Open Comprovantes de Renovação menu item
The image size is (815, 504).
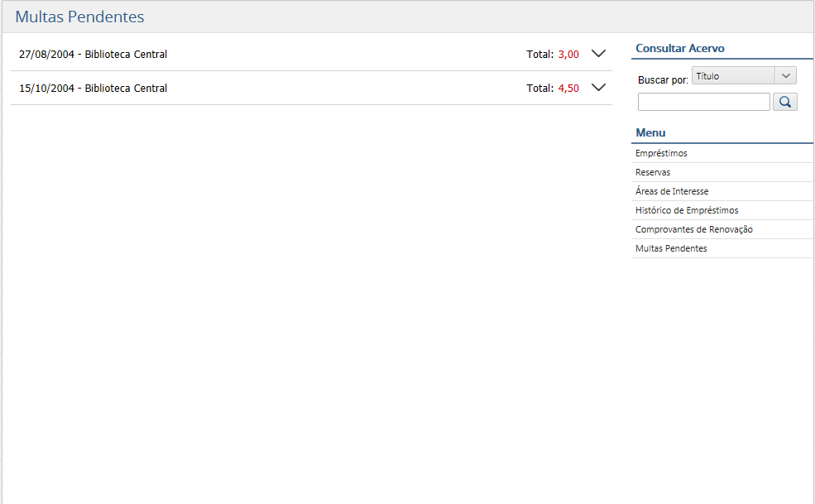pyautogui.click(x=693, y=229)
